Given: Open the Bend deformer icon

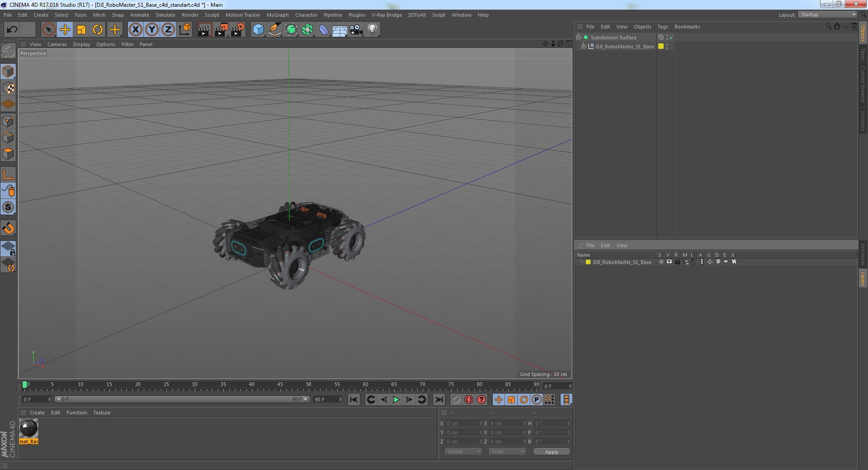Looking at the screenshot, I should (x=324, y=30).
